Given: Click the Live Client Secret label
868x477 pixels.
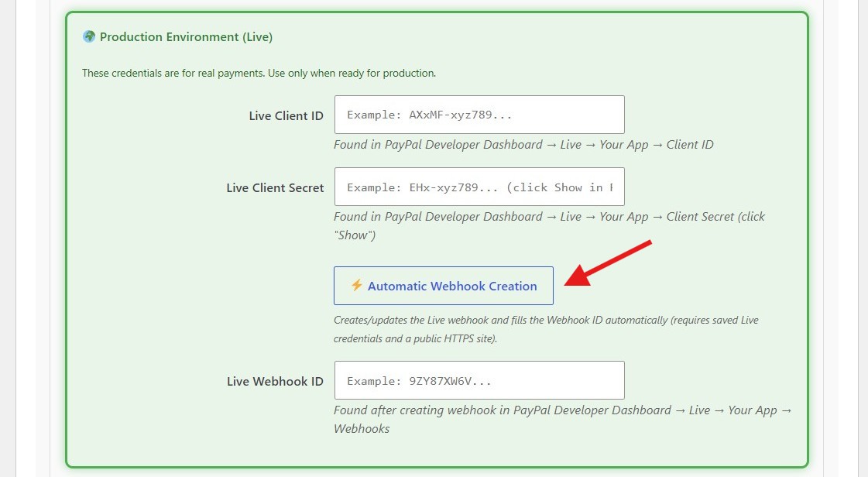Looking at the screenshot, I should 275,187.
